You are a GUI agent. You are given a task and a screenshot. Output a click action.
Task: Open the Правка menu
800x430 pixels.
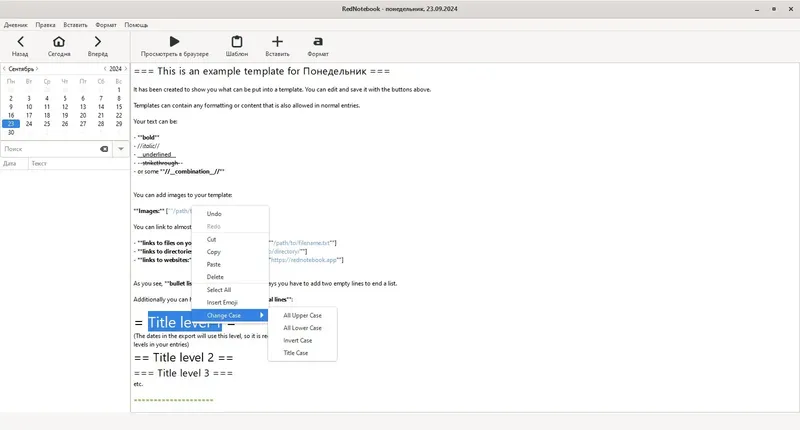click(x=45, y=25)
